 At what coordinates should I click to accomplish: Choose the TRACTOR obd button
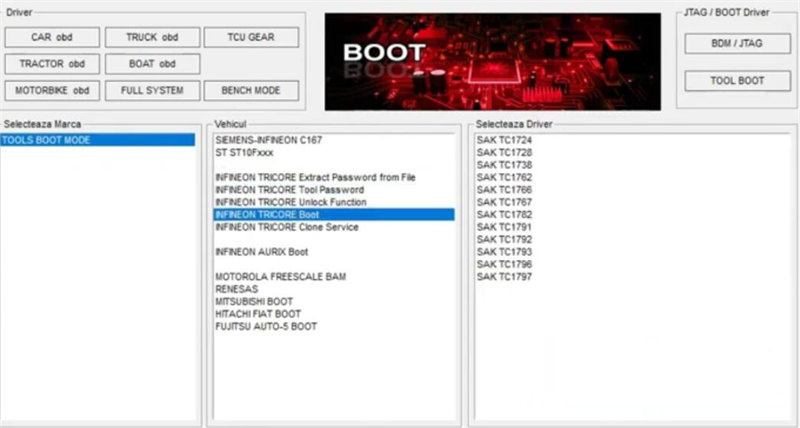[52, 64]
